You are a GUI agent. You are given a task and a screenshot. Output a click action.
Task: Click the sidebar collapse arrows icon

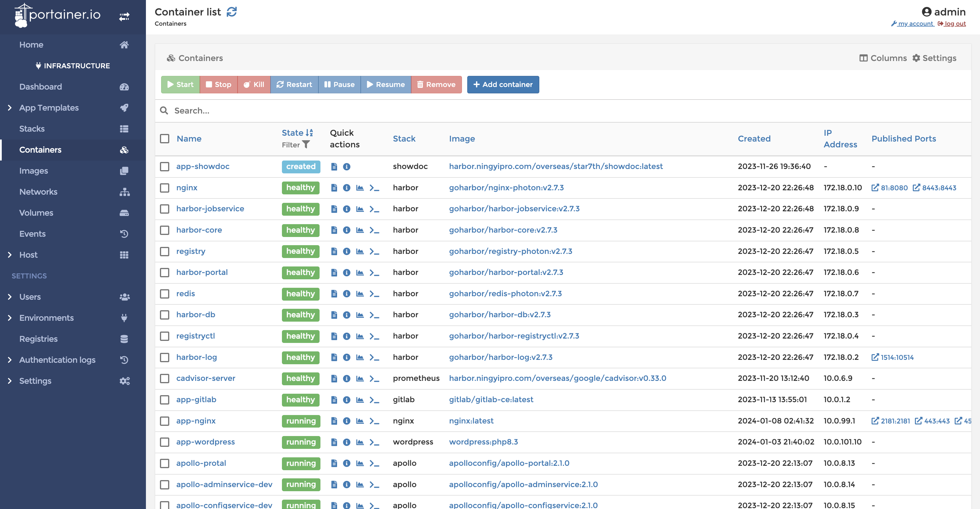coord(124,17)
